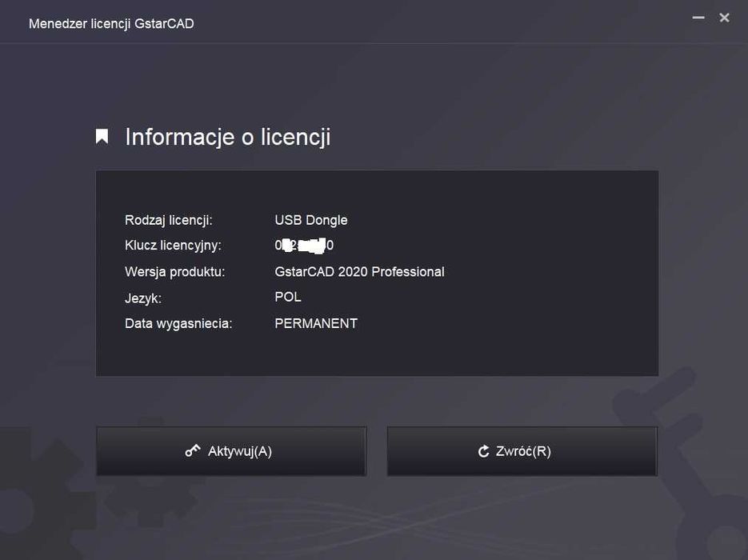Minimize the GstarCAD license manager window

tap(698, 18)
